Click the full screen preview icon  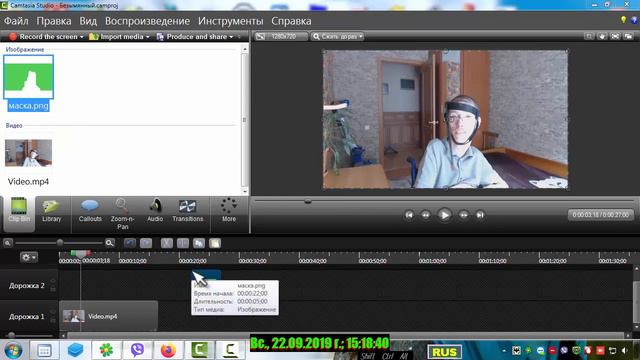click(x=615, y=36)
